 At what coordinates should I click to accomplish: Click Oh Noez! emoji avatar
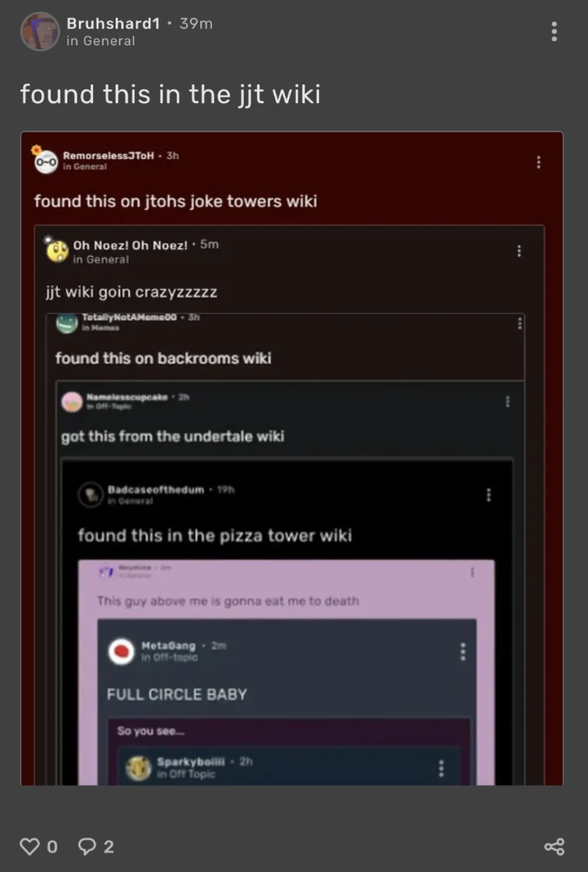57,250
